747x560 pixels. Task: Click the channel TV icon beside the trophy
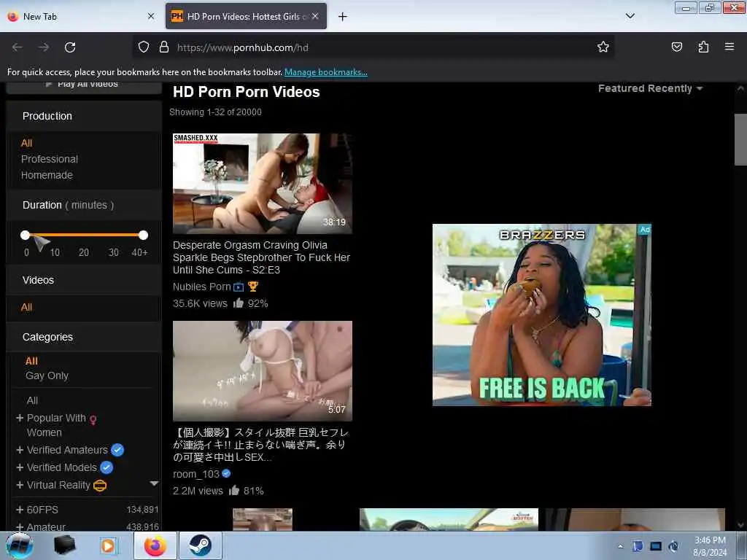239,287
